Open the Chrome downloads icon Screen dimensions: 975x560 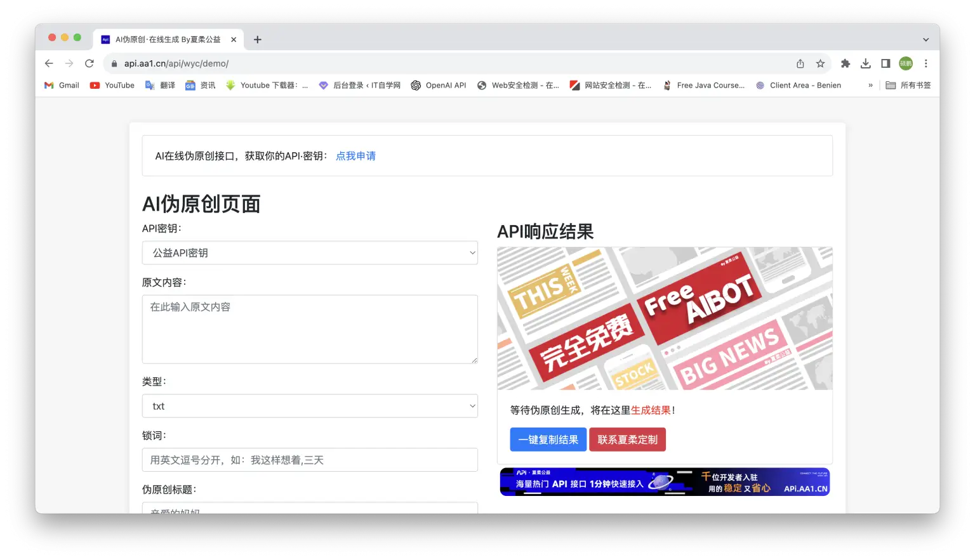[x=866, y=63]
